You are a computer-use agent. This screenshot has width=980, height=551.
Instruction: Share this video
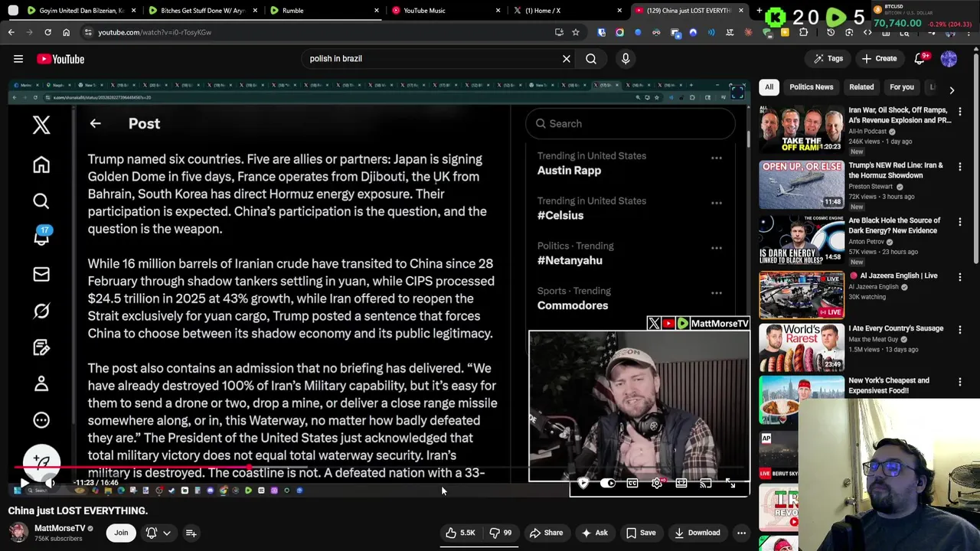coord(546,533)
